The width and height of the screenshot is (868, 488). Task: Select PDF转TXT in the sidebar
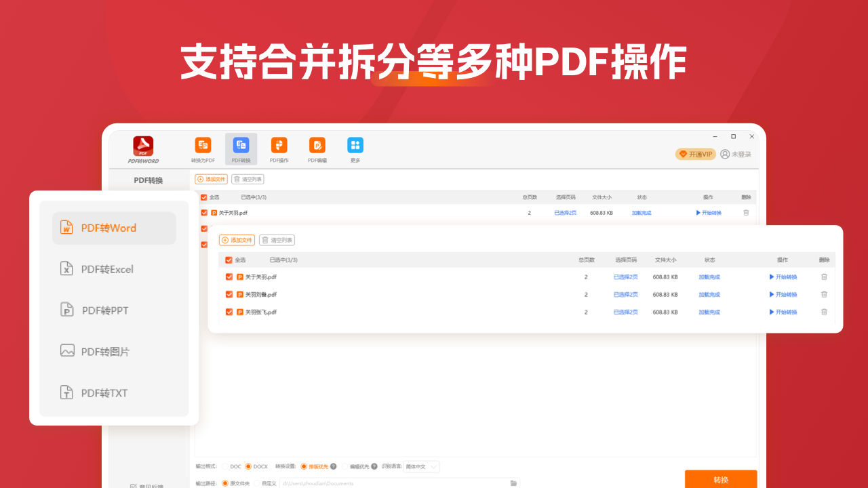coord(103,392)
